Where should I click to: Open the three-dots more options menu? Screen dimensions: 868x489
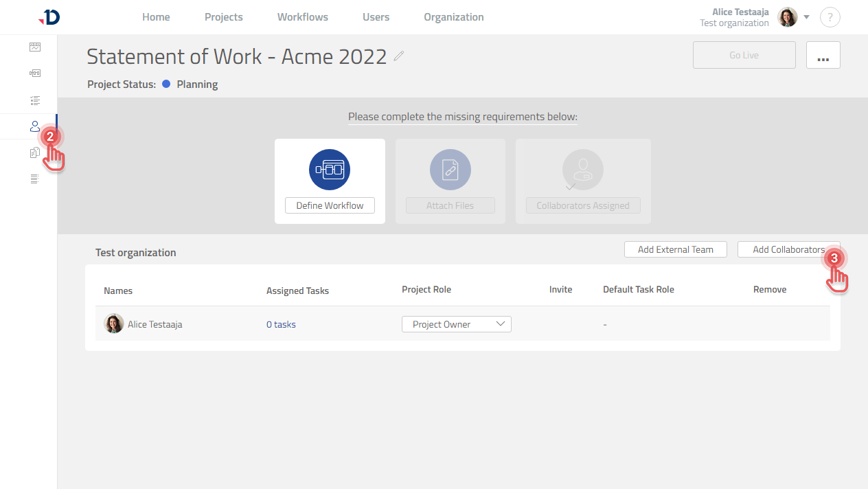[x=823, y=55]
